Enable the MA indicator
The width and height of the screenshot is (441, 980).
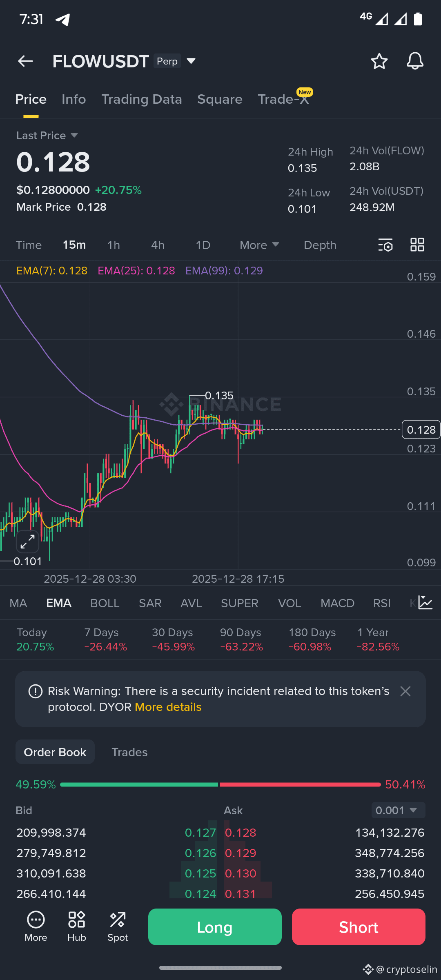coord(18,603)
